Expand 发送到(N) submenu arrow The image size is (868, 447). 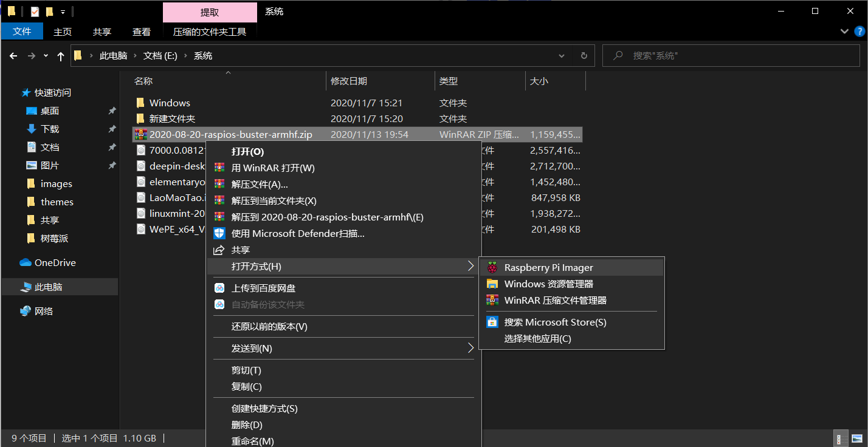pos(470,348)
